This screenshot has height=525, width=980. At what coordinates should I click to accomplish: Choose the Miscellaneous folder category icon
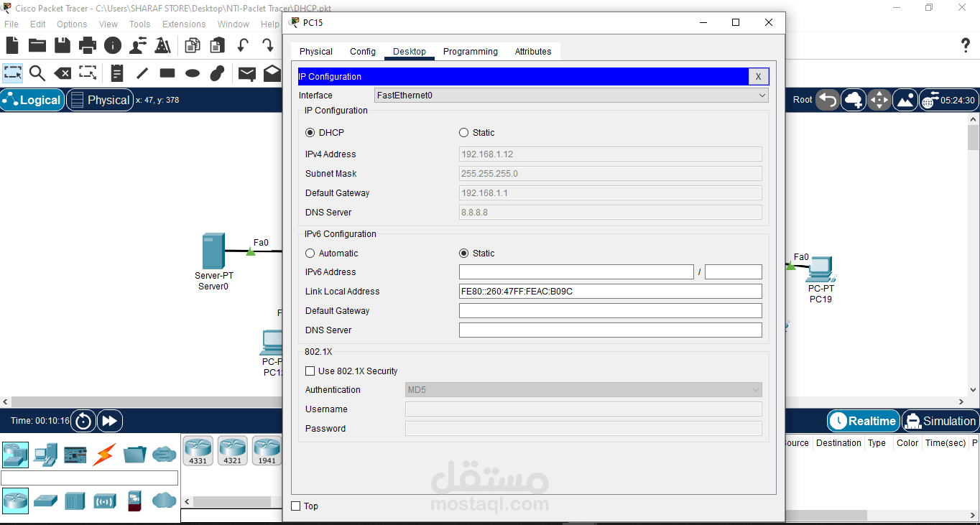pos(134,454)
